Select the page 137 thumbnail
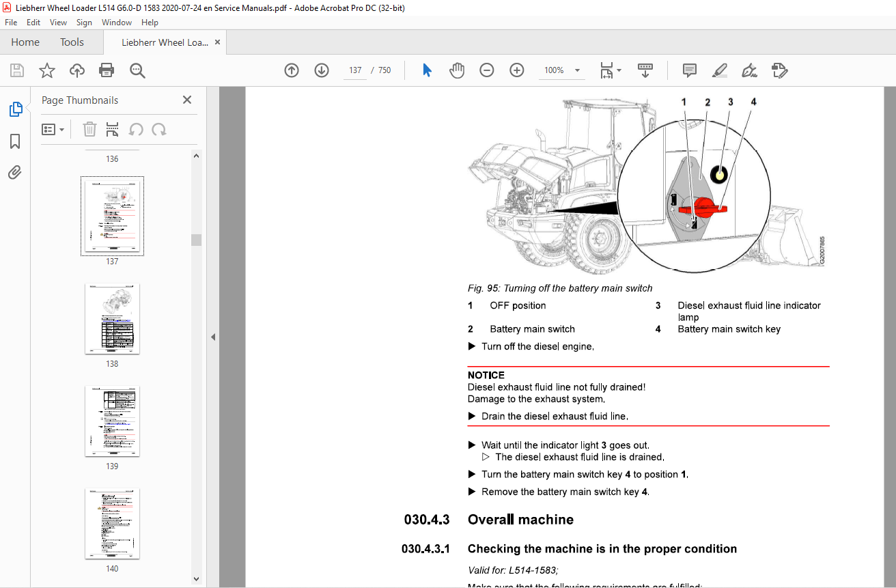 point(112,216)
